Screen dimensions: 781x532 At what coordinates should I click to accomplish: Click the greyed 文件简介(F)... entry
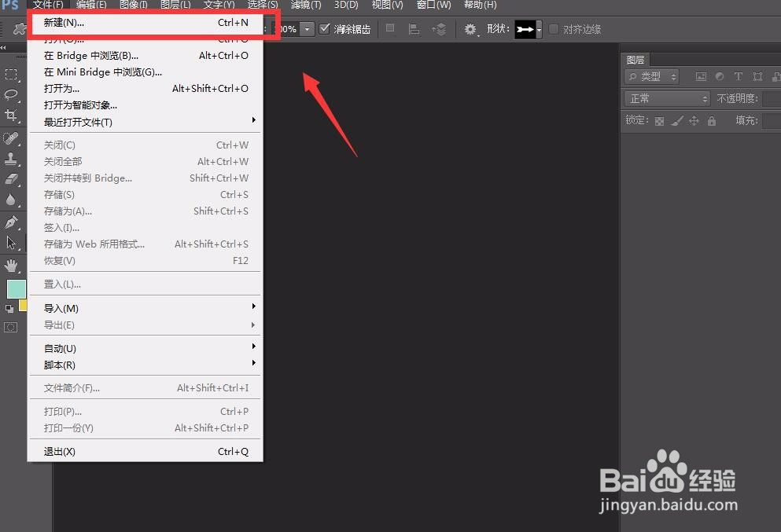tap(146, 387)
